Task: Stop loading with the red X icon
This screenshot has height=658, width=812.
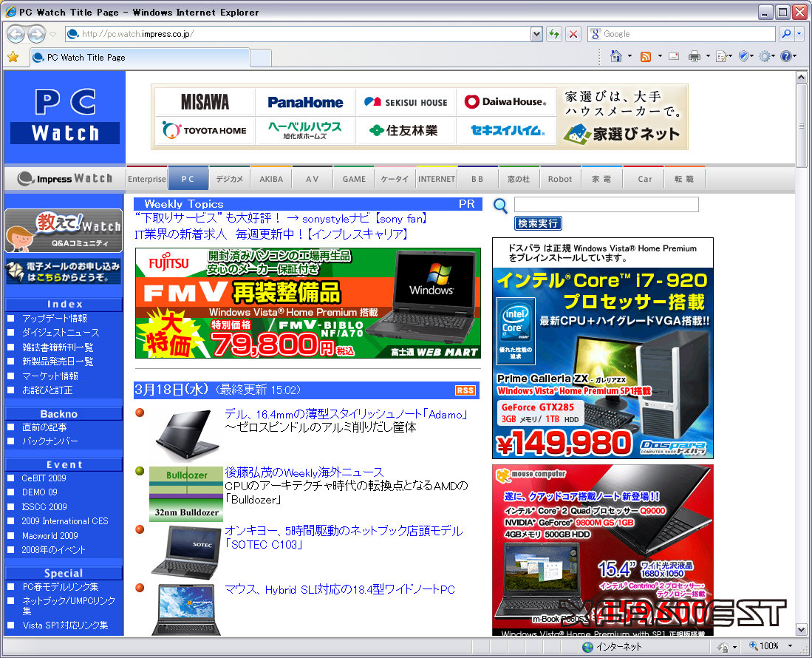Action: (x=573, y=34)
